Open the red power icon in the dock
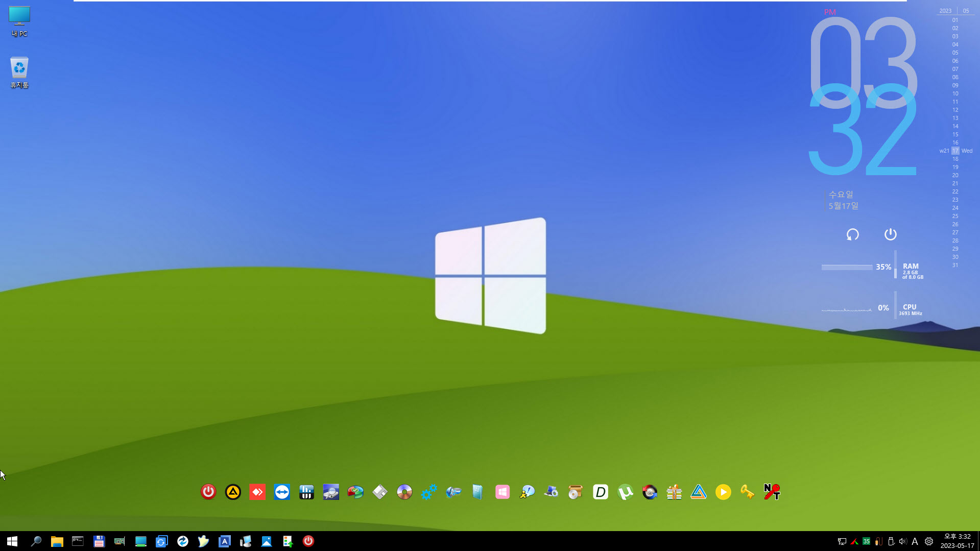980x551 pixels. [x=208, y=492]
